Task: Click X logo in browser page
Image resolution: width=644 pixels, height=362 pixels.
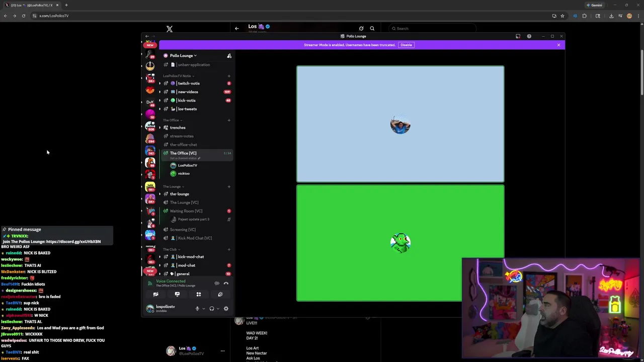Action: coord(170,29)
